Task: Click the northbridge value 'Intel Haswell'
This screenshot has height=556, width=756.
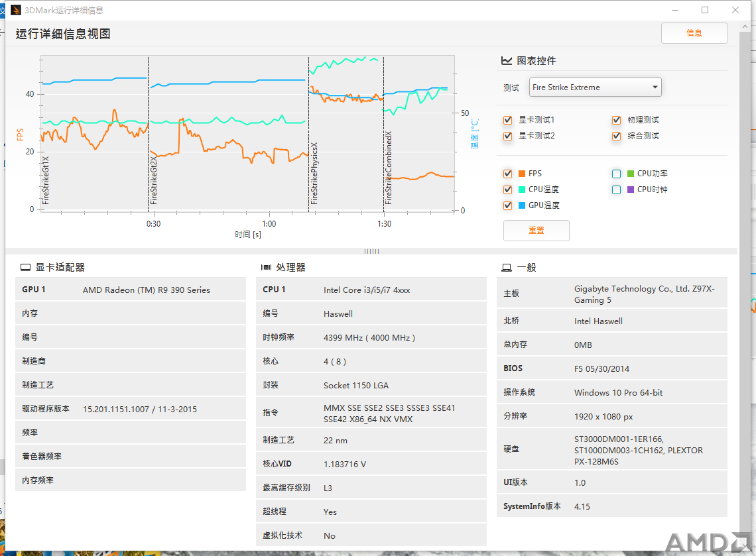Action: tap(598, 321)
